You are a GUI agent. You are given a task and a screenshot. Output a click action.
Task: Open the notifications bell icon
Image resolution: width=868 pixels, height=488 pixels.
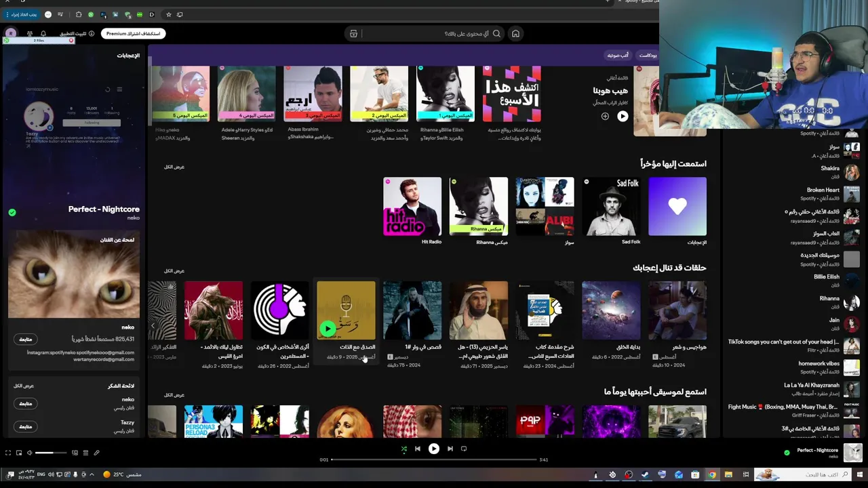click(43, 33)
